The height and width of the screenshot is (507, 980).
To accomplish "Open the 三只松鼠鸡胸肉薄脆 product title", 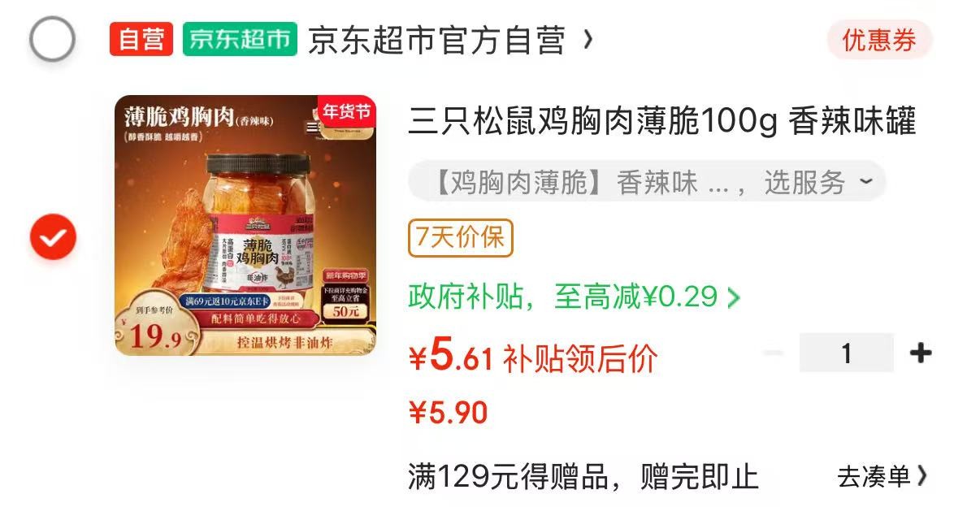I will pyautogui.click(x=662, y=122).
